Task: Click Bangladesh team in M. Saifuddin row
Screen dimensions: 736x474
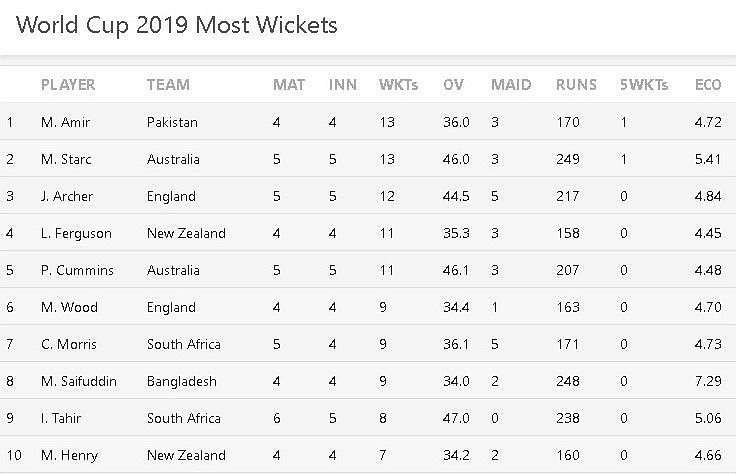Action: 182,382
